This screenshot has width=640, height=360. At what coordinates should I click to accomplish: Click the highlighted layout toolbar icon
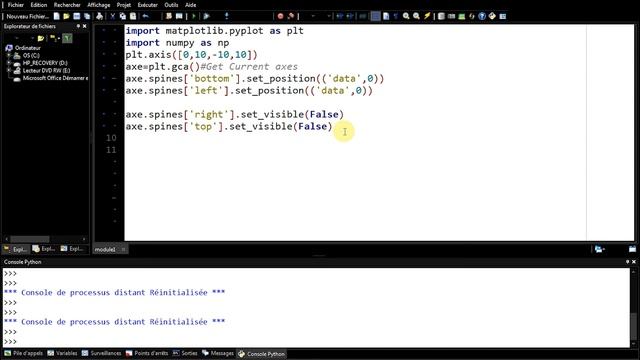click(x=376, y=16)
